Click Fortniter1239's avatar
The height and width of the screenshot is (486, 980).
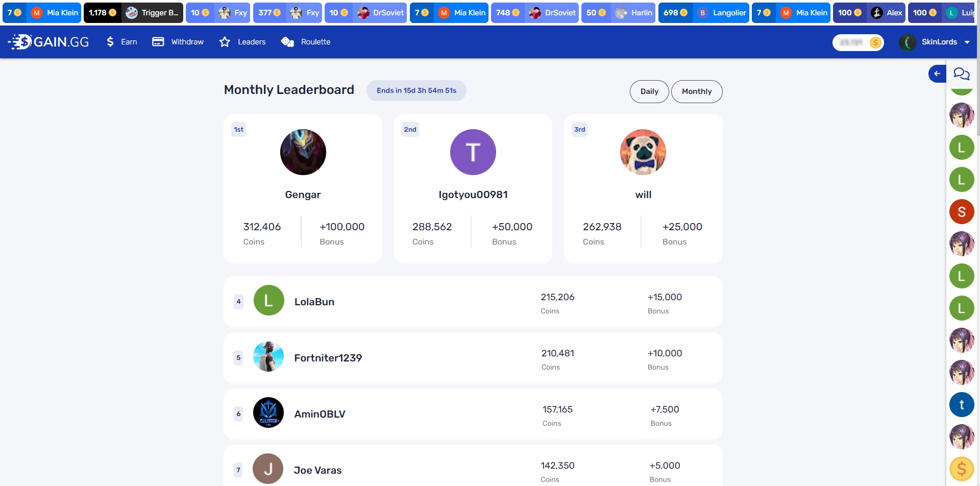268,356
